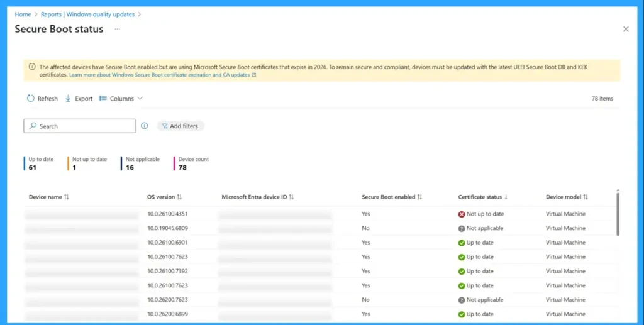Image resolution: width=644 pixels, height=325 pixels.
Task: Click No in the 10.0.19045.6809 row
Action: [x=365, y=228]
